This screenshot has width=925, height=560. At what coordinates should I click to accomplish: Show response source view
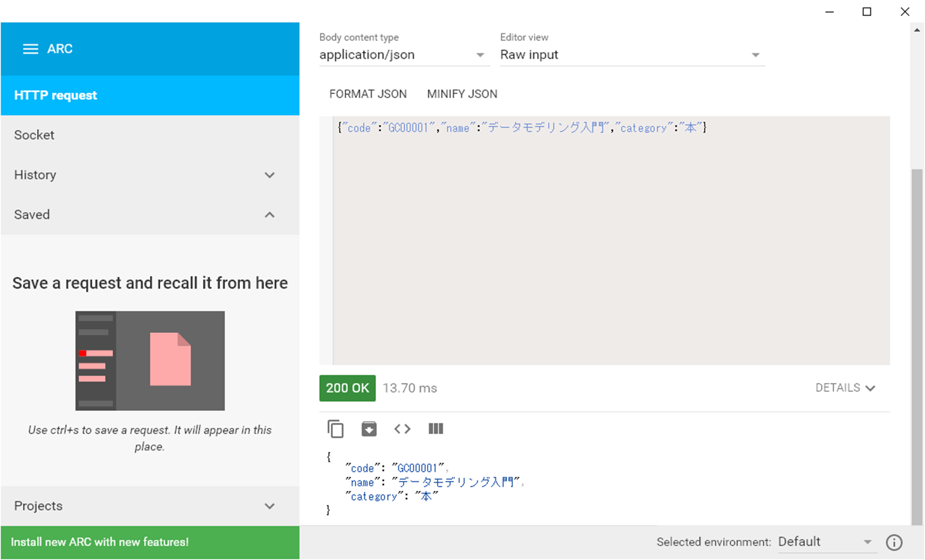pyautogui.click(x=402, y=428)
